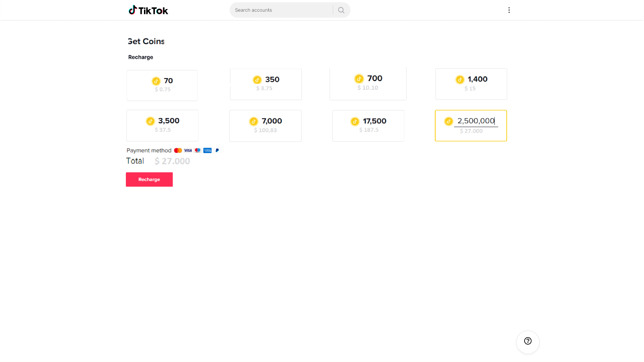Choose the 700 coins package
Viewport: 644px width, 362px height.
pyautogui.click(x=368, y=83)
